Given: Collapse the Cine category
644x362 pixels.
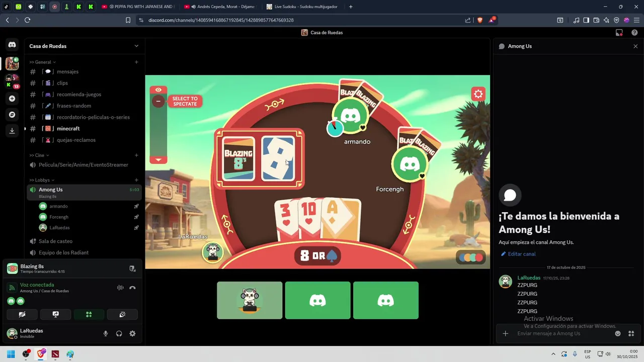Looking at the screenshot, I should tap(39, 155).
